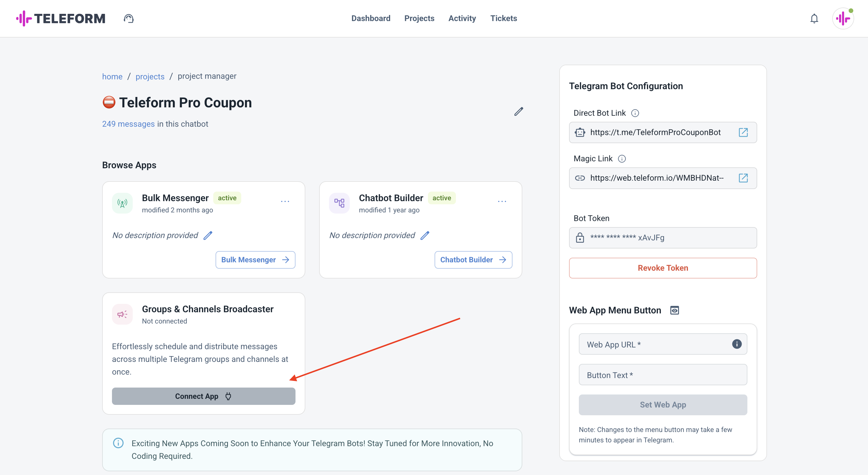Click the chain icon in Magic Link
This screenshot has width=868, height=475.
(580, 178)
